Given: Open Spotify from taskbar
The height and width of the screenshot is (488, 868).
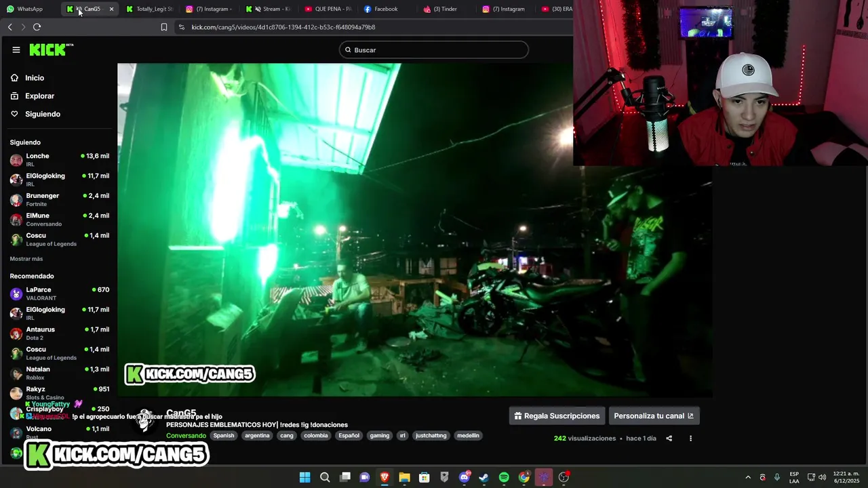Looking at the screenshot, I should [x=504, y=477].
